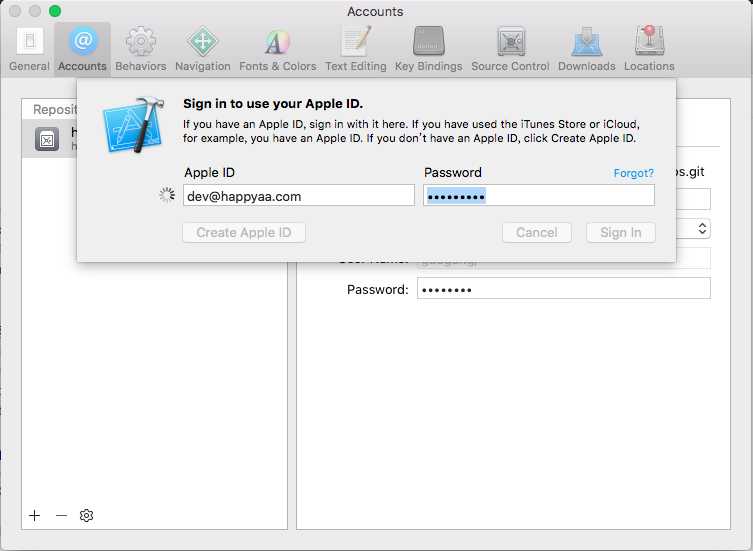Open the account actions gear menu

click(86, 515)
